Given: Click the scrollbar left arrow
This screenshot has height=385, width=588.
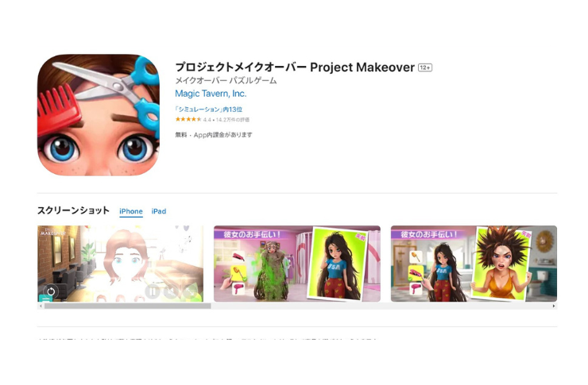Looking at the screenshot, I should (x=41, y=306).
